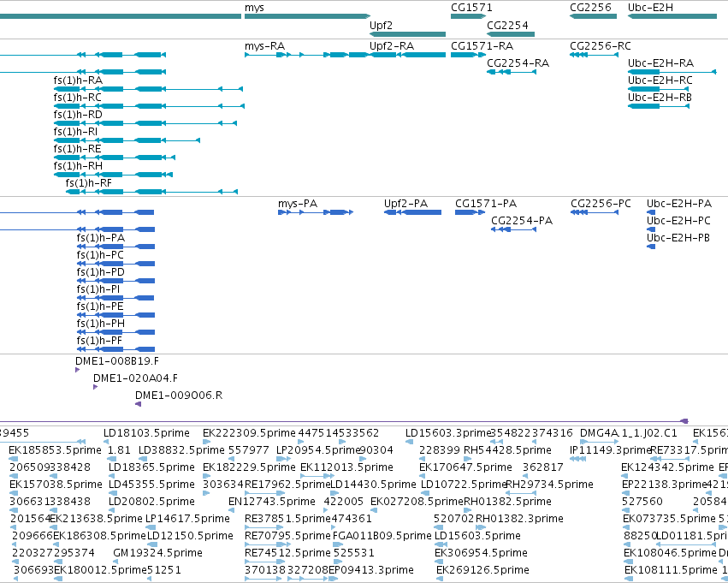Image resolution: width=728 pixels, height=583 pixels.
Task: Click the fs(1)h-PH protein label
Action: click(101, 324)
